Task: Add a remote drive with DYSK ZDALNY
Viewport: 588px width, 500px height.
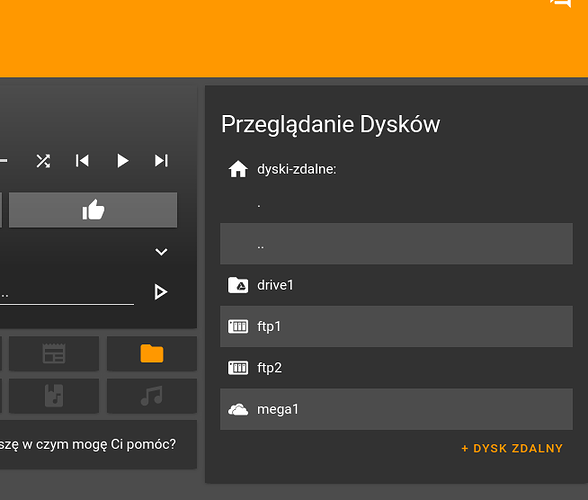Action: coord(512,448)
